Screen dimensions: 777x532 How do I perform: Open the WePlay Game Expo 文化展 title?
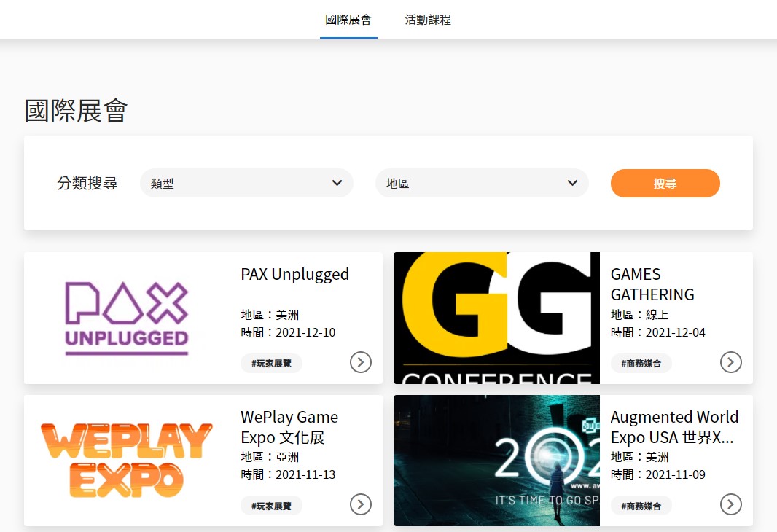pos(289,427)
